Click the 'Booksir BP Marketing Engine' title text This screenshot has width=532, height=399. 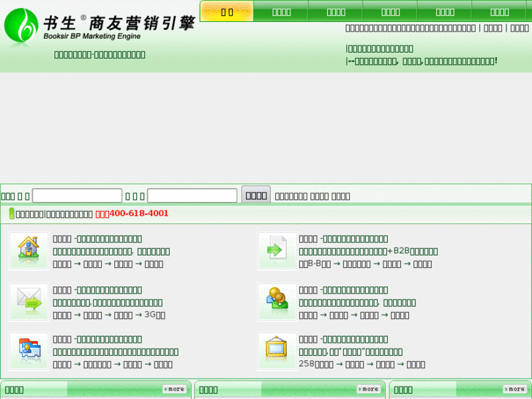tap(92, 36)
